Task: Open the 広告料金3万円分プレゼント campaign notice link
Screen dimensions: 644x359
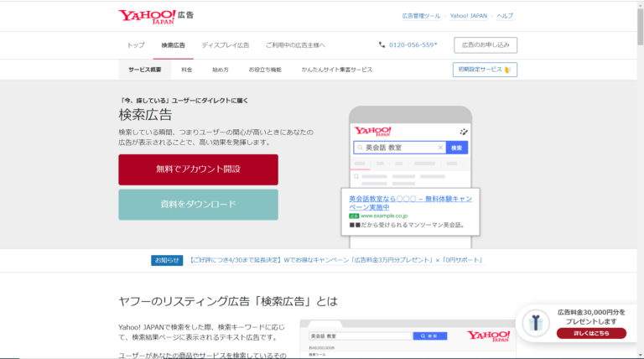Action: [336, 260]
